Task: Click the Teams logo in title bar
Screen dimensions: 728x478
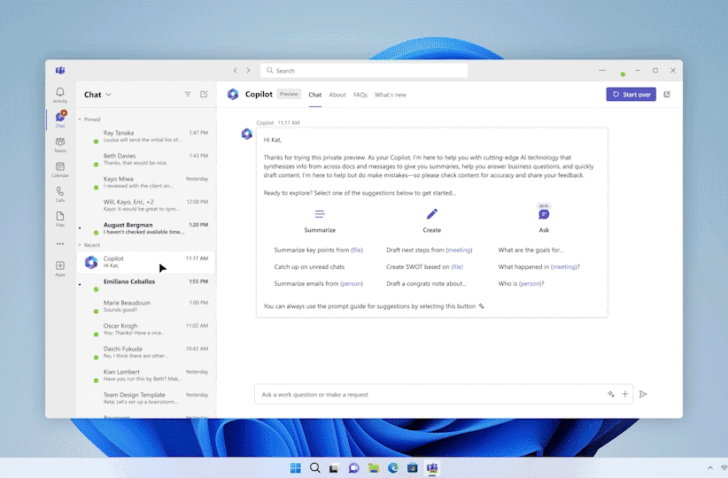Action: (x=60, y=71)
